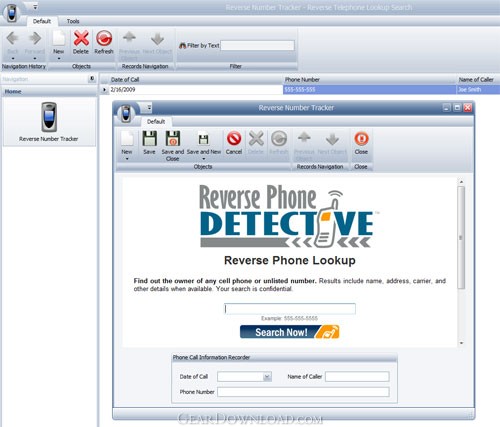
Task: Click the Forward arrow in Navigation History
Action: pos(35,38)
